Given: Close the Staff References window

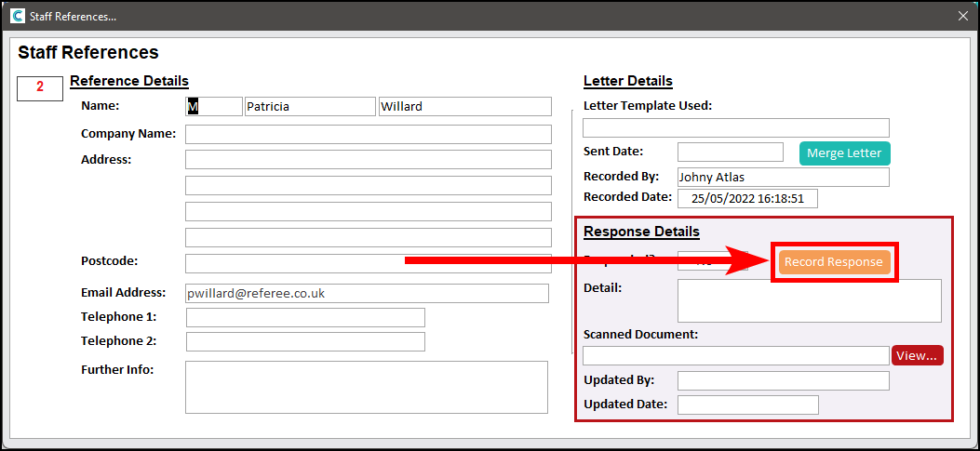Looking at the screenshot, I should (963, 16).
